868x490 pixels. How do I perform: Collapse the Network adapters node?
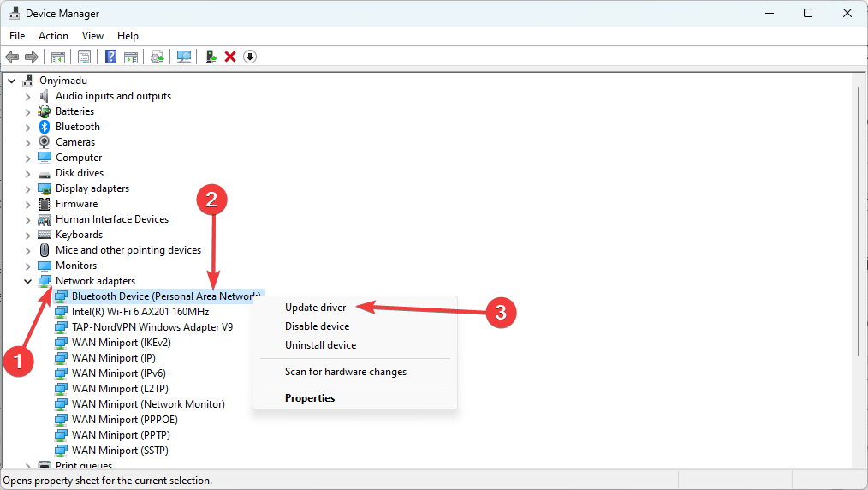[x=27, y=281]
